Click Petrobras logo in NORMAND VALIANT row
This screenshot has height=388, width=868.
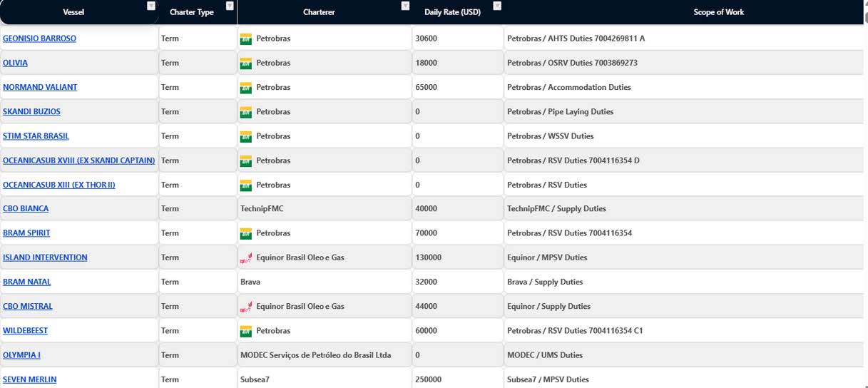point(246,87)
